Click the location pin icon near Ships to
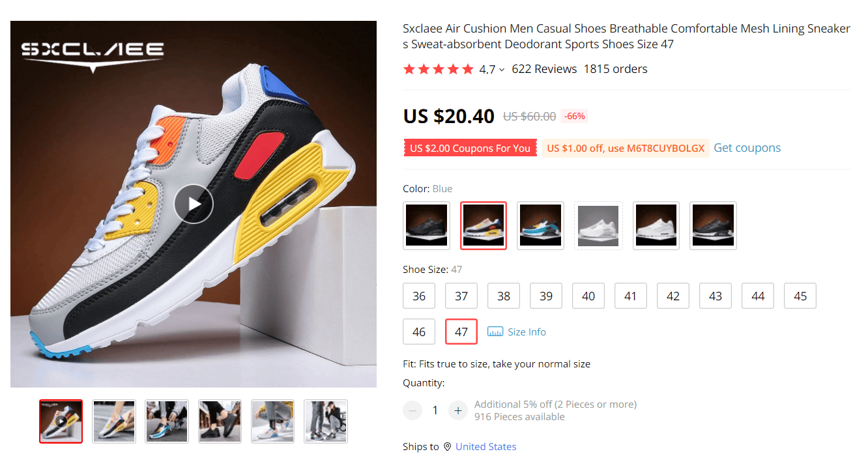Image resolution: width=868 pixels, height=454 pixels. point(447,447)
